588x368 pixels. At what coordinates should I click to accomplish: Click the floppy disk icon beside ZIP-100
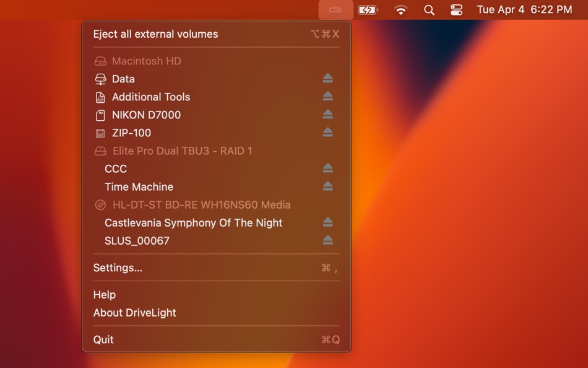tap(100, 133)
